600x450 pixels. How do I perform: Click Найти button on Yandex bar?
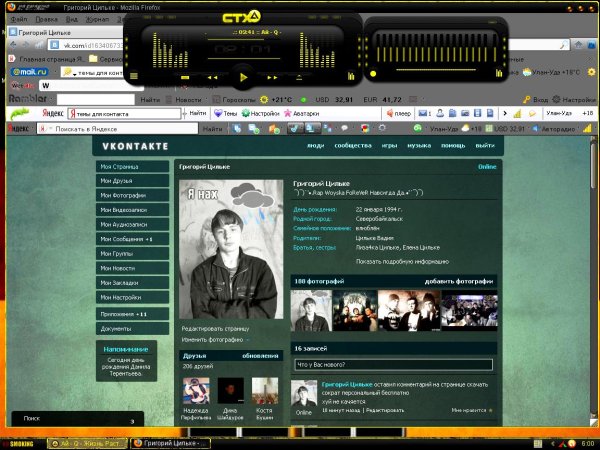pos(212,129)
